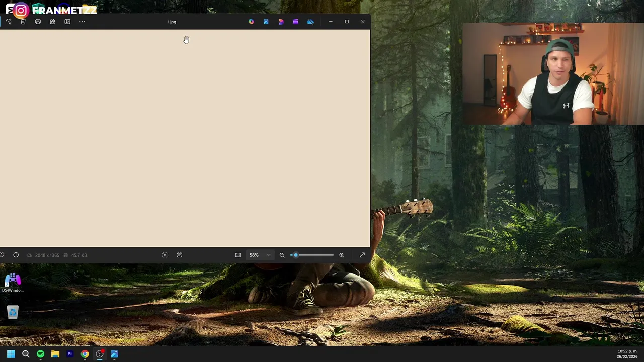Zoom in with plus magnifier
This screenshot has height=362, width=644.
click(x=342, y=255)
